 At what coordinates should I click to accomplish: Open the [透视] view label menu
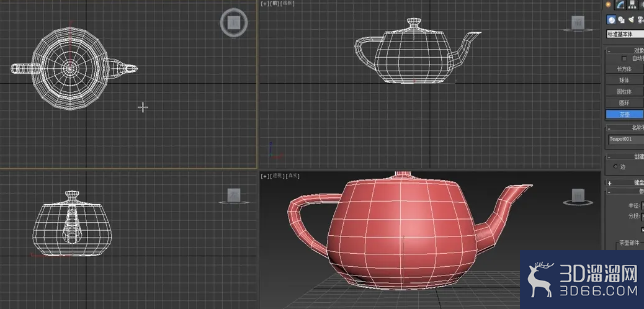(277, 176)
